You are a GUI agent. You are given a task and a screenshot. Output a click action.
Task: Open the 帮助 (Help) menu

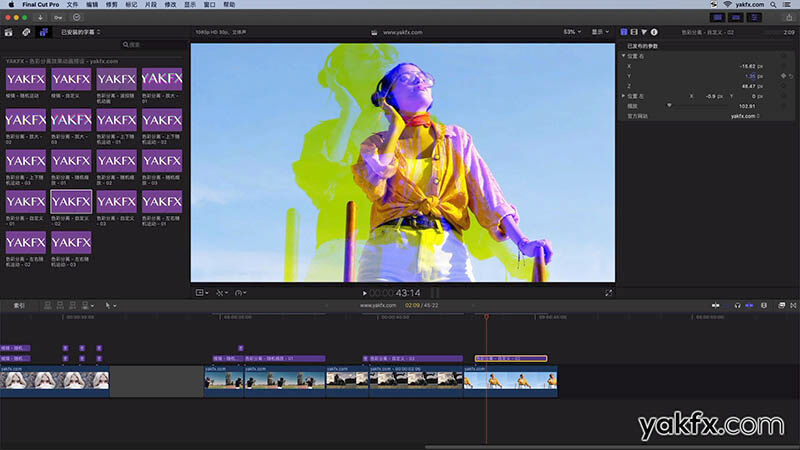[229, 5]
